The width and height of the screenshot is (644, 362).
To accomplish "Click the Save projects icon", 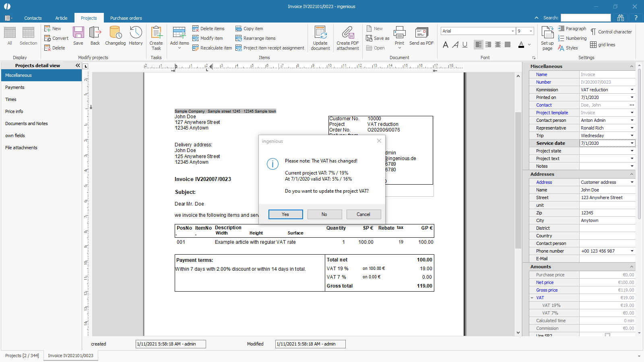I will 78,35.
